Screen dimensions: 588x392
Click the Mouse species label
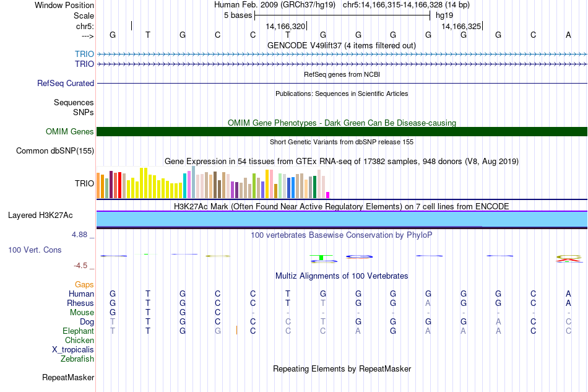(82, 313)
